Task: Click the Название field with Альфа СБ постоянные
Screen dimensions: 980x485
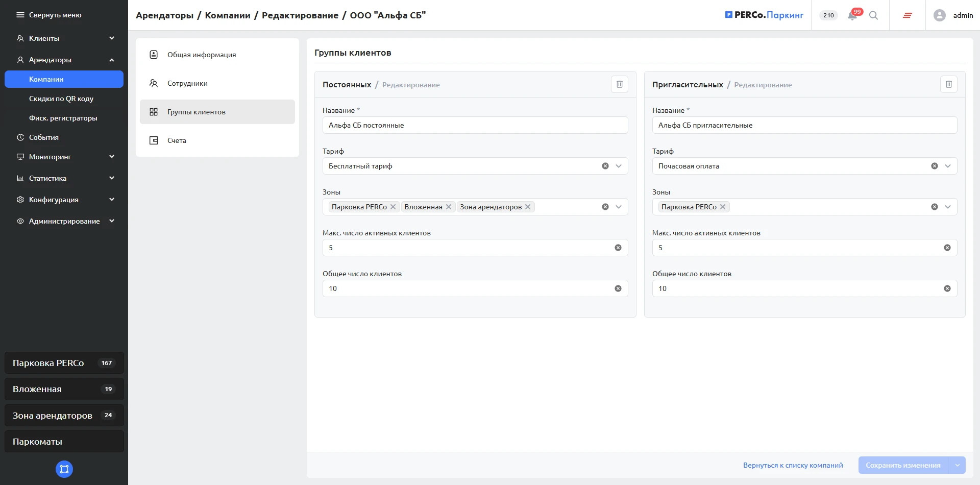Action: coord(475,125)
